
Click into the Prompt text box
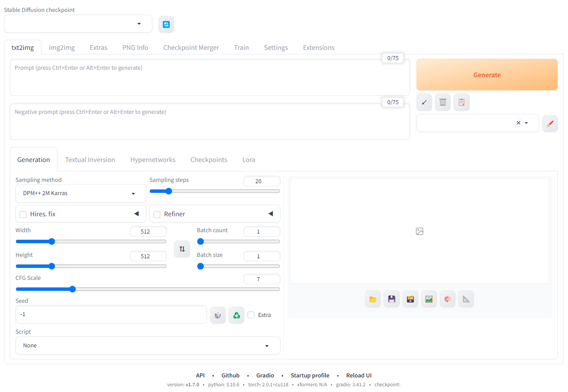210,77
